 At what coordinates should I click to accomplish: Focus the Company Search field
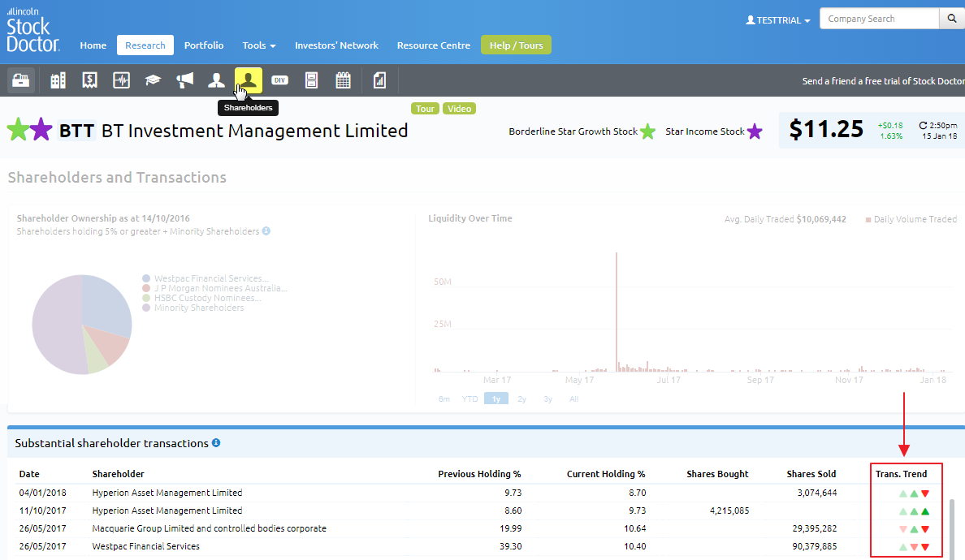[x=880, y=19]
